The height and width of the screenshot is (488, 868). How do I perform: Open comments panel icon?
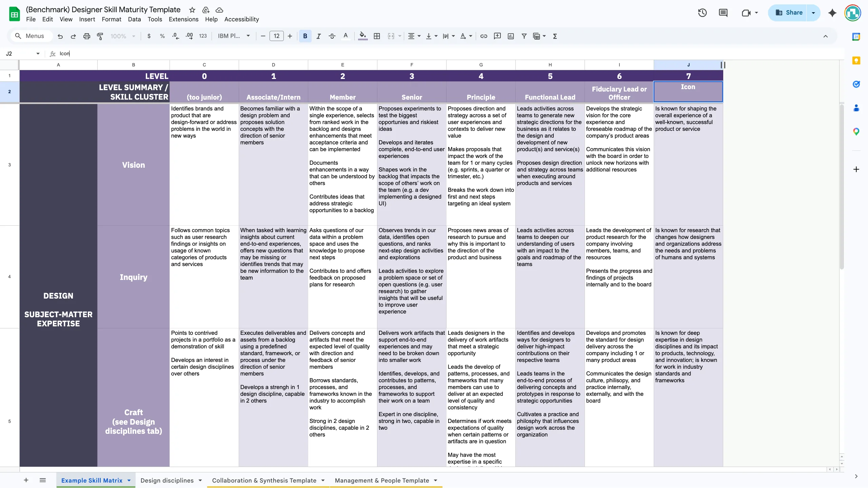[x=723, y=13]
